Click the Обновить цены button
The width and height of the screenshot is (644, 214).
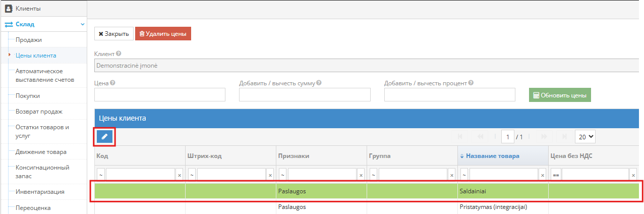point(560,95)
